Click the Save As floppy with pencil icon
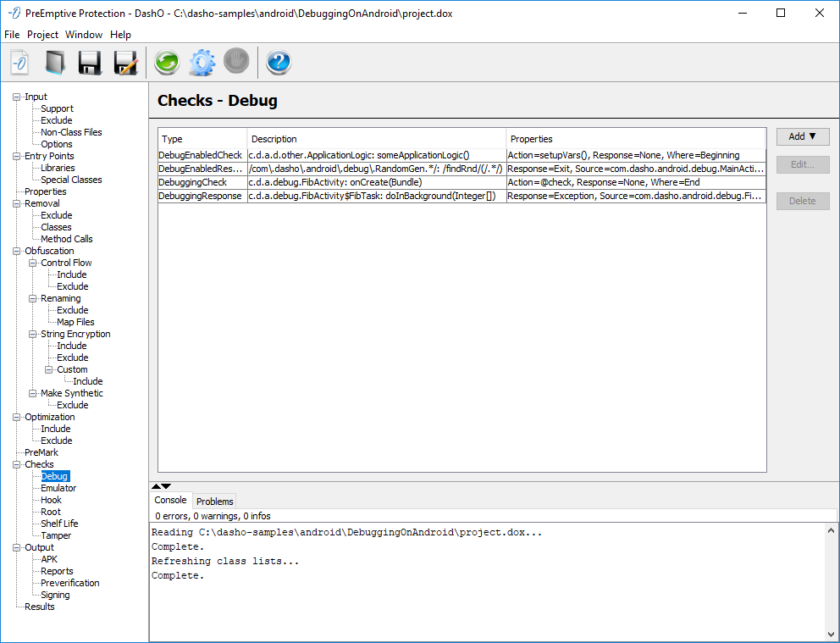840x643 pixels. [125, 63]
